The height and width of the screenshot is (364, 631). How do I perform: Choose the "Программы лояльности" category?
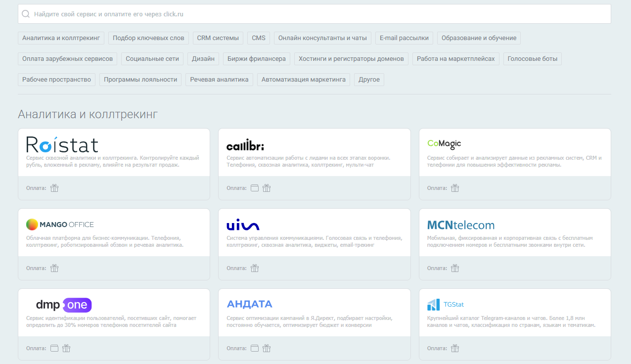tap(140, 80)
